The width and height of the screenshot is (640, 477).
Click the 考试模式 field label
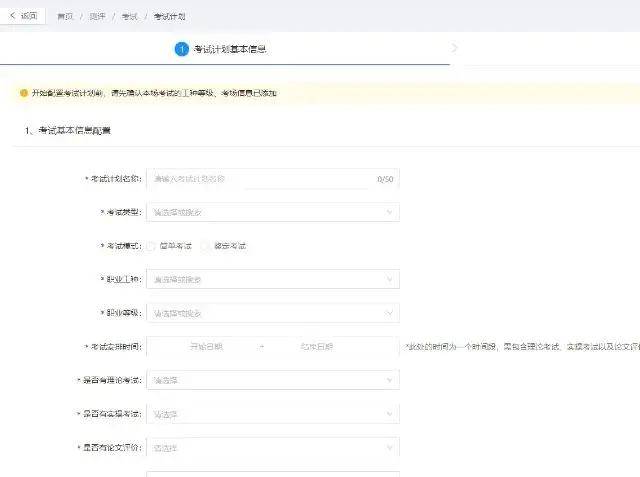[121, 246]
